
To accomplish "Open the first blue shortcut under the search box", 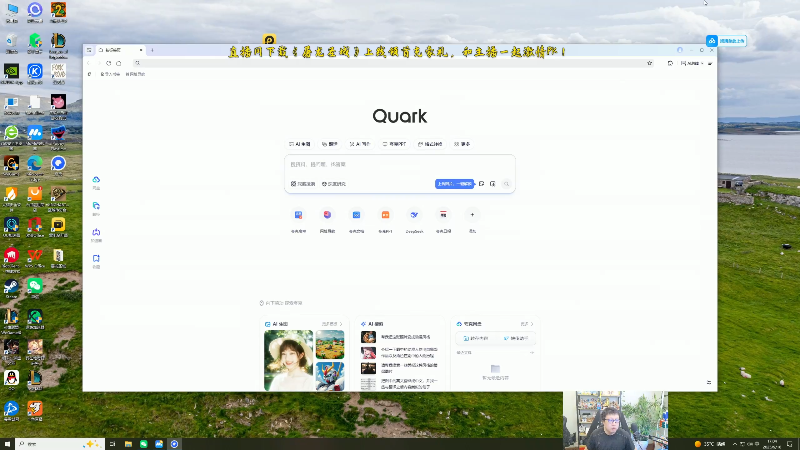I will [x=298, y=215].
